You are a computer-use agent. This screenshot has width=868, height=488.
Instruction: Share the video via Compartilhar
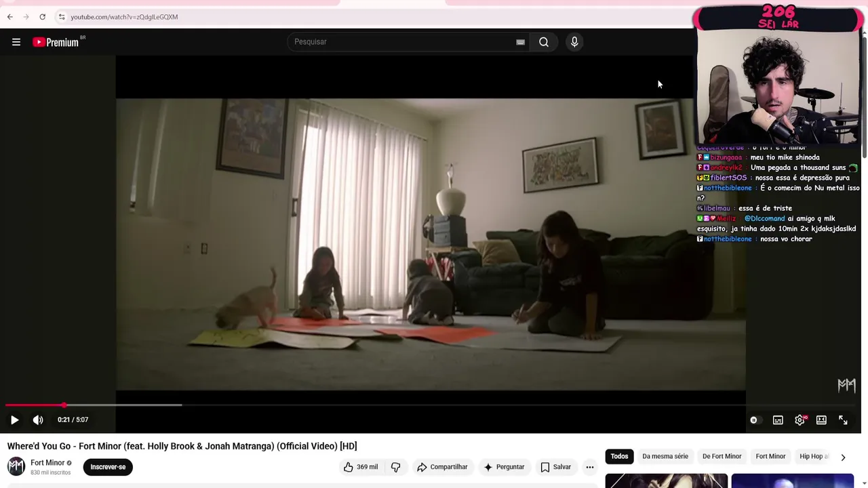(x=442, y=467)
